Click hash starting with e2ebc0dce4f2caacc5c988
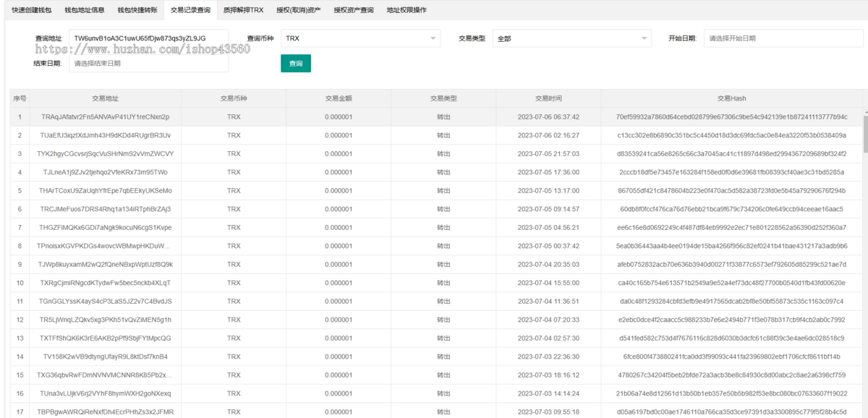 point(731,320)
